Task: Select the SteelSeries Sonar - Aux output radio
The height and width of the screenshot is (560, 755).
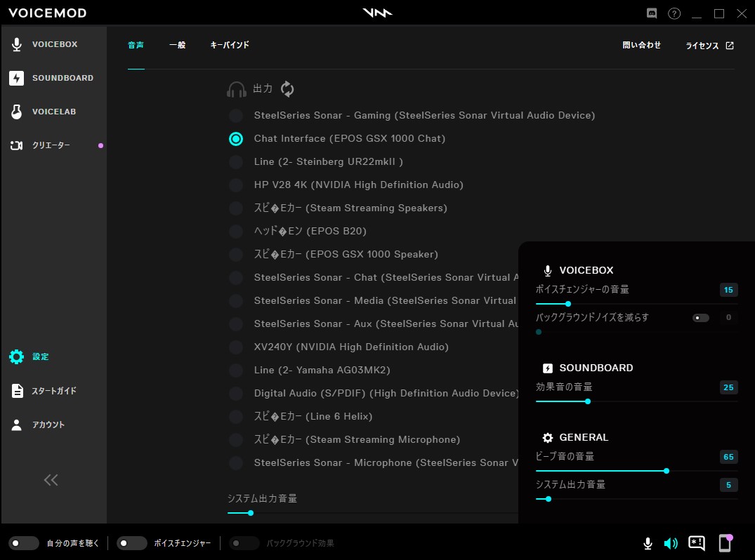Action: click(x=236, y=324)
